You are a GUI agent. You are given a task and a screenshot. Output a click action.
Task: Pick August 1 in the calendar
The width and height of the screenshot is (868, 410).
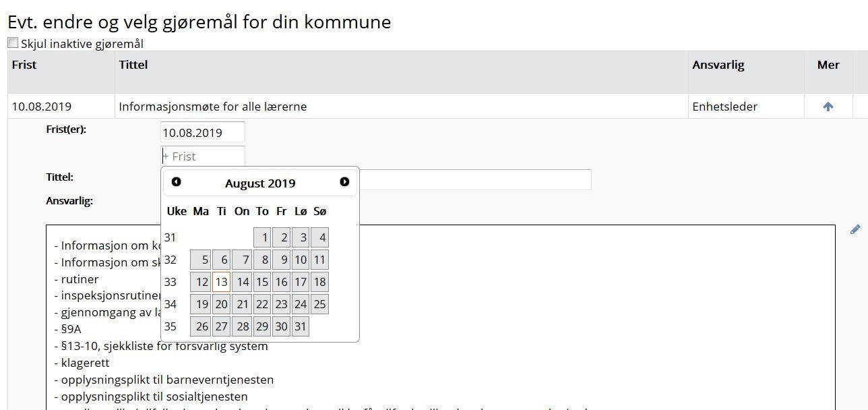[262, 237]
